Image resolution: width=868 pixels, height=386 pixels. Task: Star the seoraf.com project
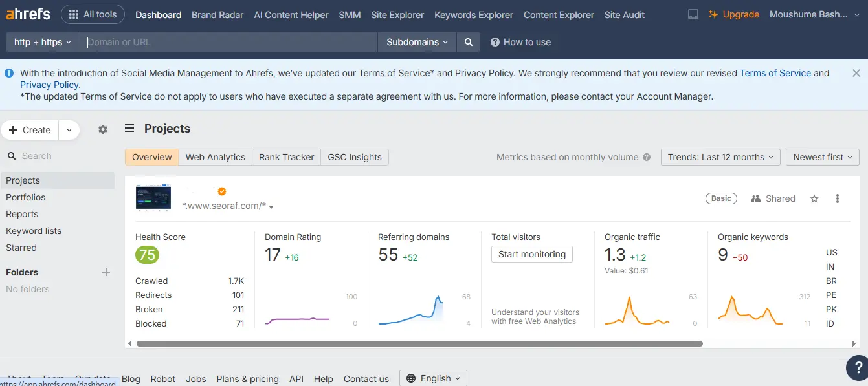click(814, 198)
